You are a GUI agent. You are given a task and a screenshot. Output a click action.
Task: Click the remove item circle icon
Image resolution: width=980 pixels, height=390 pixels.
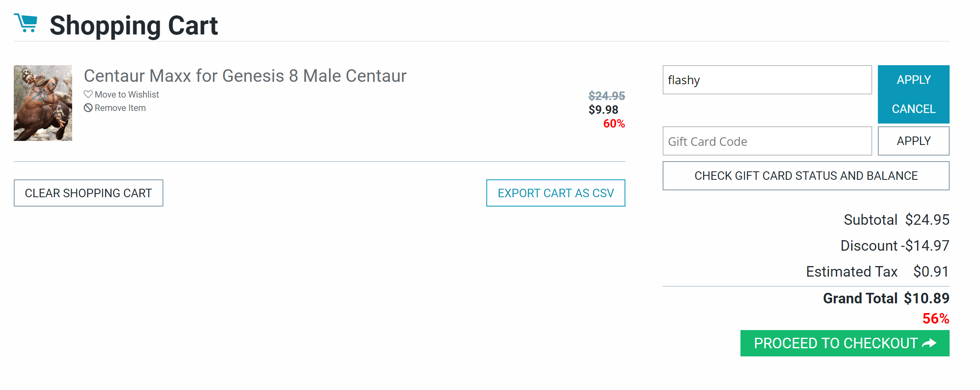(x=88, y=108)
